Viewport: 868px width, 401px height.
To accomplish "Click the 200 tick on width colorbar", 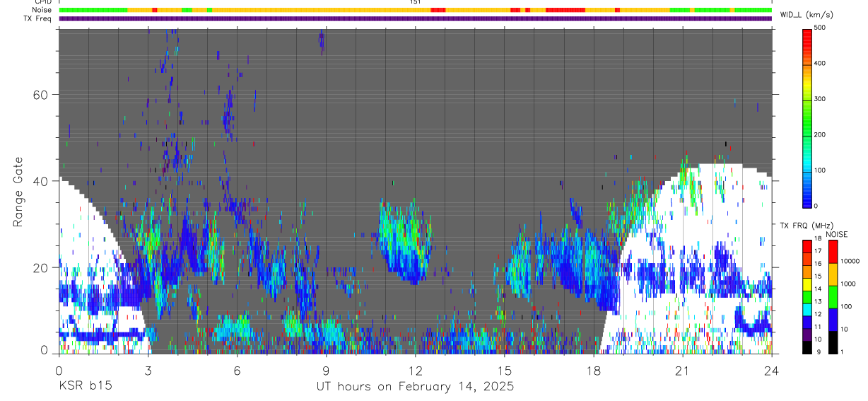I will [820, 135].
